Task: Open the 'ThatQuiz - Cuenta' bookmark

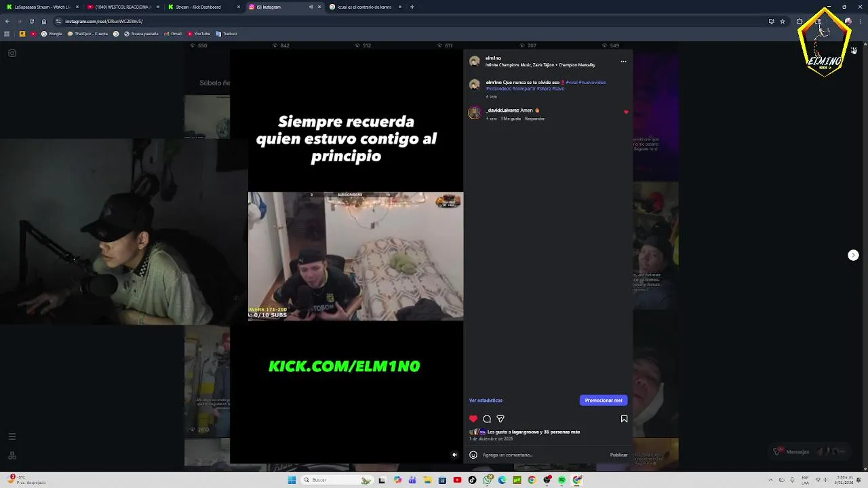Action: (87, 33)
